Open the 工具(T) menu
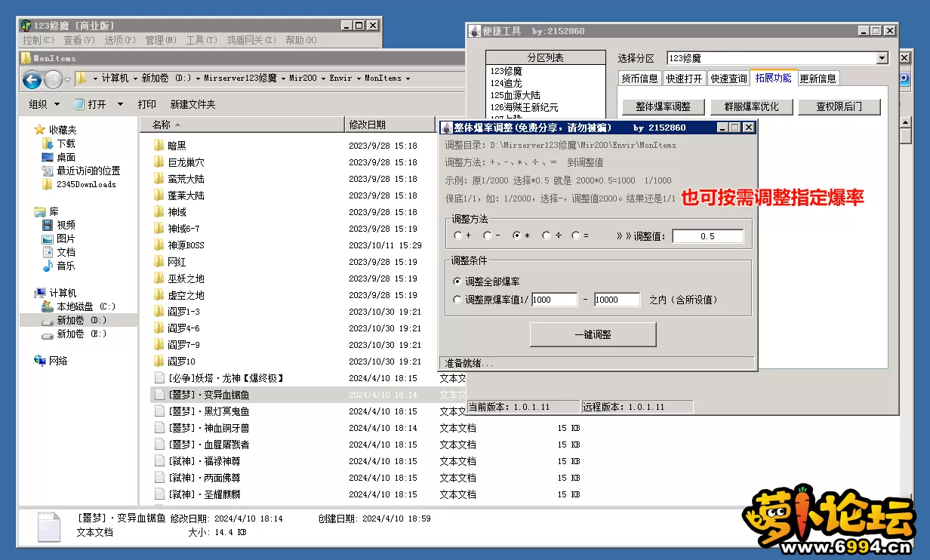The width and height of the screenshot is (930, 560). (202, 40)
